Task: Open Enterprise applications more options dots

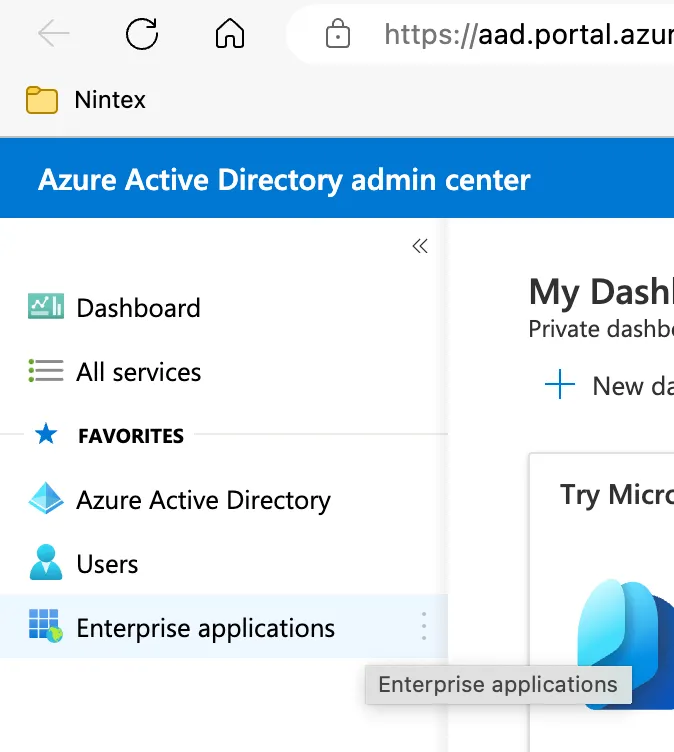Action: coord(424,626)
